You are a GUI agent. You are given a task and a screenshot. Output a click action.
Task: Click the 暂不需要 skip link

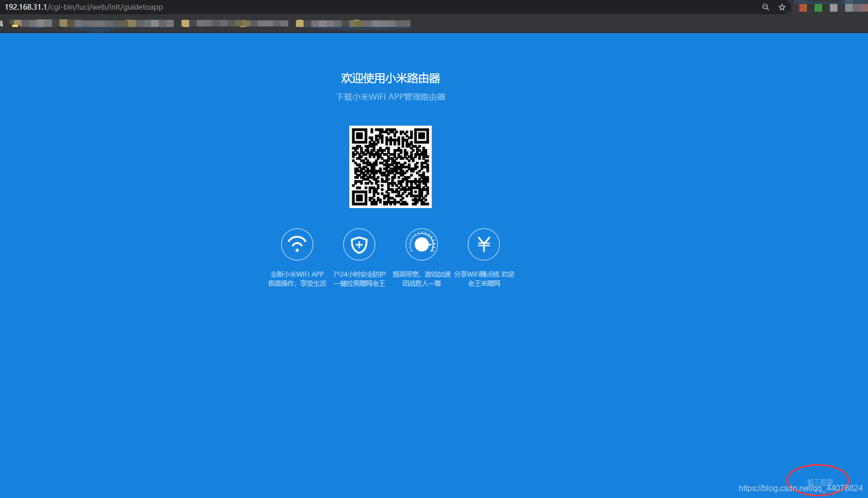[820, 482]
